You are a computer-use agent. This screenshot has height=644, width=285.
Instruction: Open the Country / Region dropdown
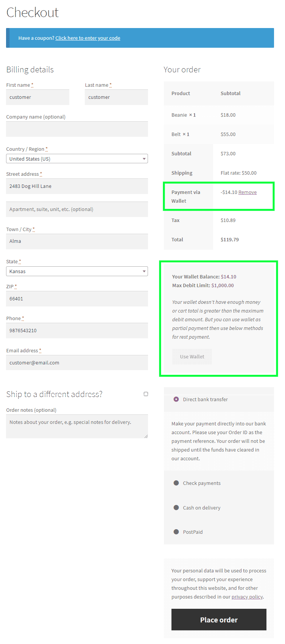[x=77, y=158]
